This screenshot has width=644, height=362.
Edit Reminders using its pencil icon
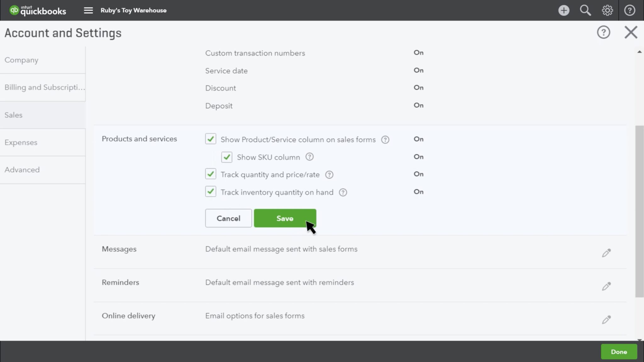tap(606, 286)
